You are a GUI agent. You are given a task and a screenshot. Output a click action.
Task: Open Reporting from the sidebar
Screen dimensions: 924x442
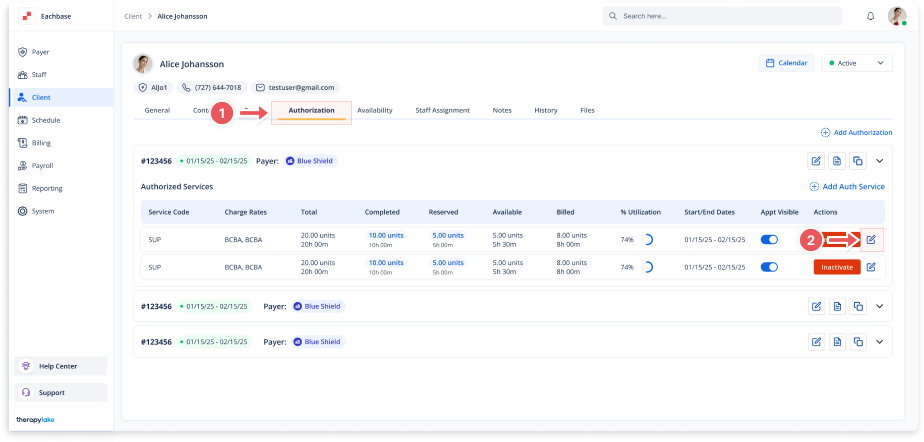[x=46, y=188]
